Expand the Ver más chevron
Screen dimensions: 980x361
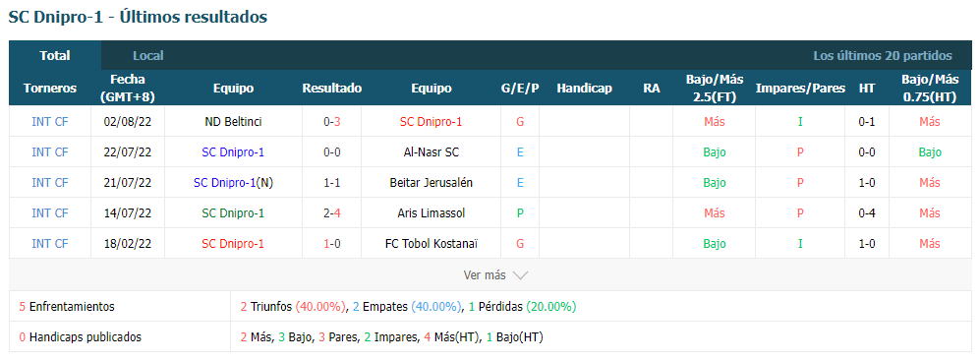(x=496, y=275)
